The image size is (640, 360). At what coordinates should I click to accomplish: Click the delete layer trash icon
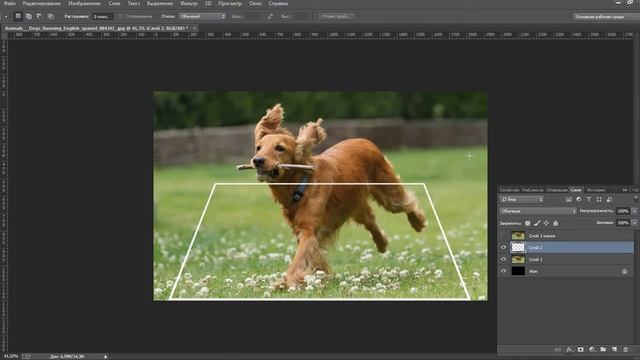tap(625, 350)
